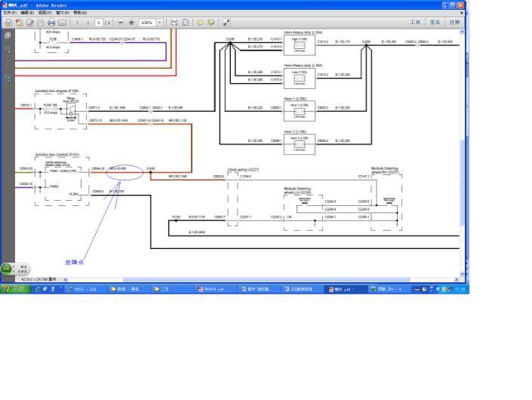Click the email envelope toolbar icon
The width and height of the screenshot is (532, 400).
coord(62,23)
